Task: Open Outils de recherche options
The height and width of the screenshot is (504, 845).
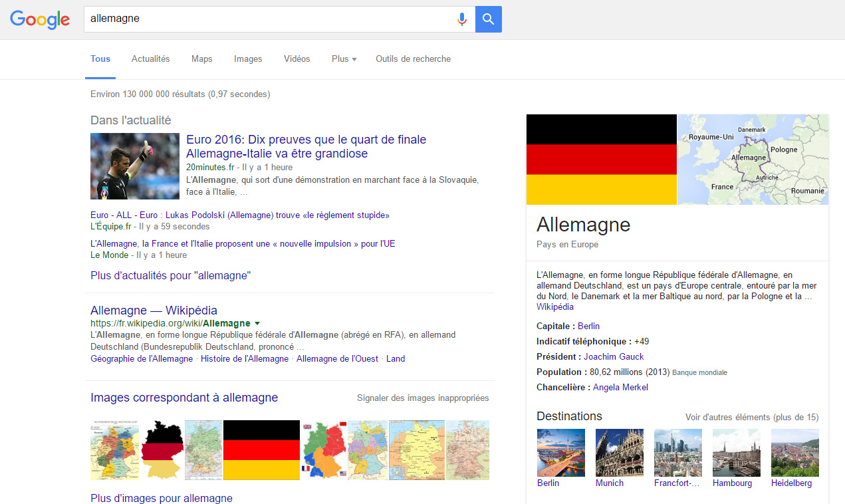Action: 413,59
